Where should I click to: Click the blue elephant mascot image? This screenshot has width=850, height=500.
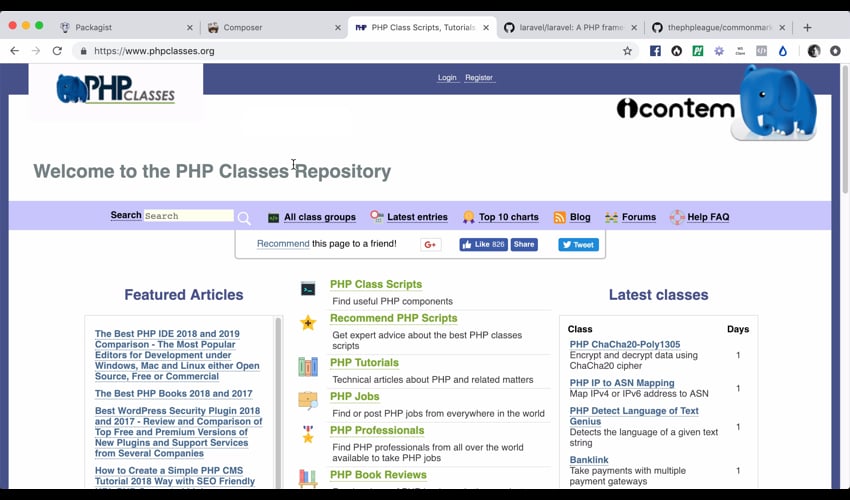point(778,103)
